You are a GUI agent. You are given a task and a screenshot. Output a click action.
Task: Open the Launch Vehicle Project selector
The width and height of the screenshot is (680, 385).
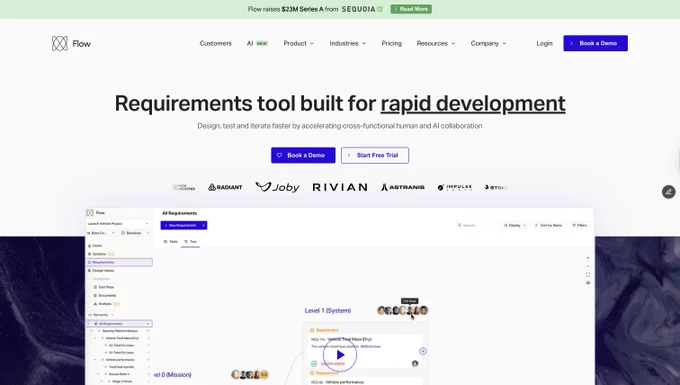(x=118, y=224)
